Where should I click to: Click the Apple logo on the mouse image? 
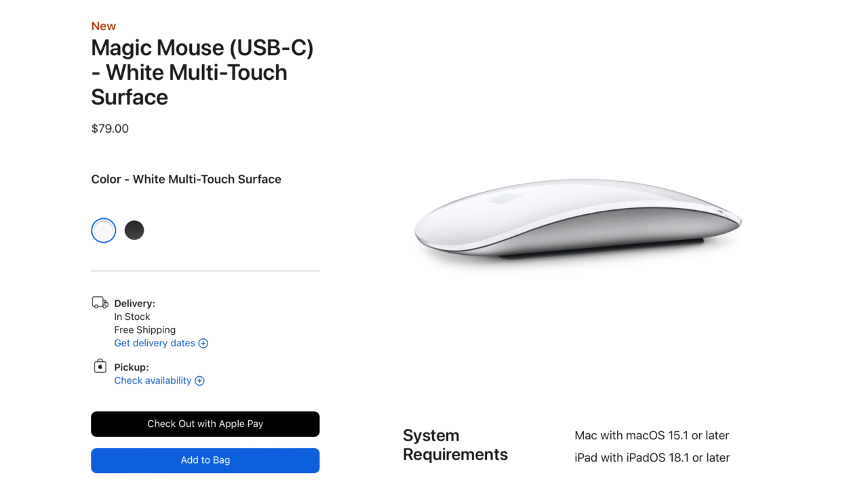(505, 200)
